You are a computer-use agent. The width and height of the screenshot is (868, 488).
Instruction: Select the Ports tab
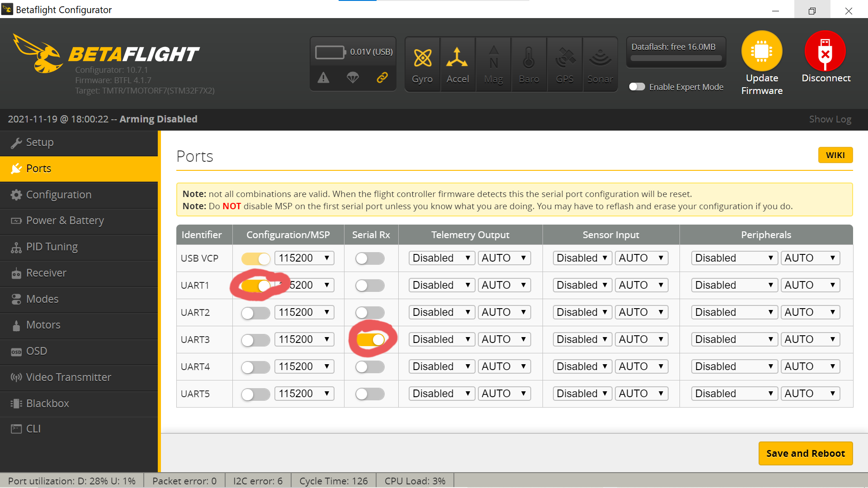pyautogui.click(x=79, y=169)
